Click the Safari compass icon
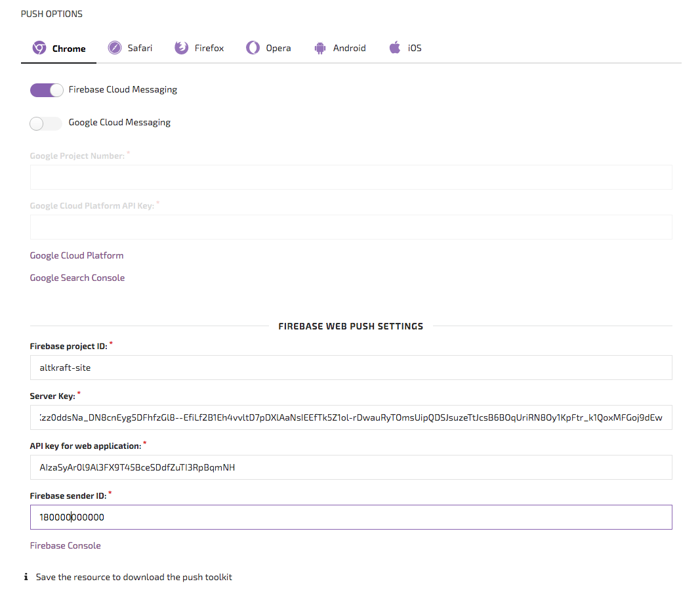The image size is (700, 592). [x=115, y=47]
